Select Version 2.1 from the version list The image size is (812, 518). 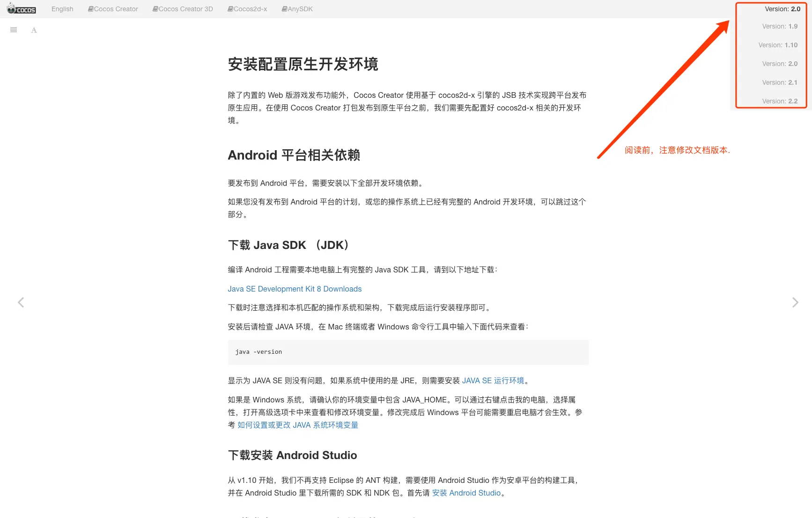[780, 82]
